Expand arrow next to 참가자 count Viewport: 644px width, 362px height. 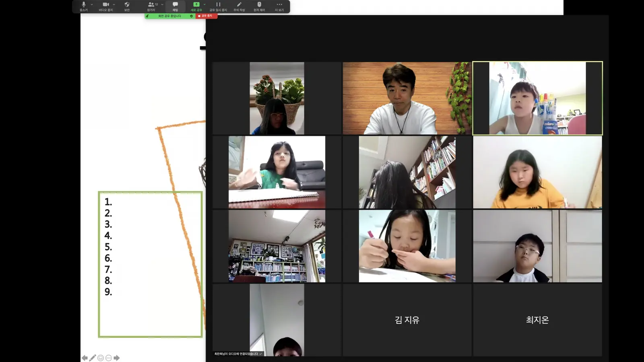(162, 4)
